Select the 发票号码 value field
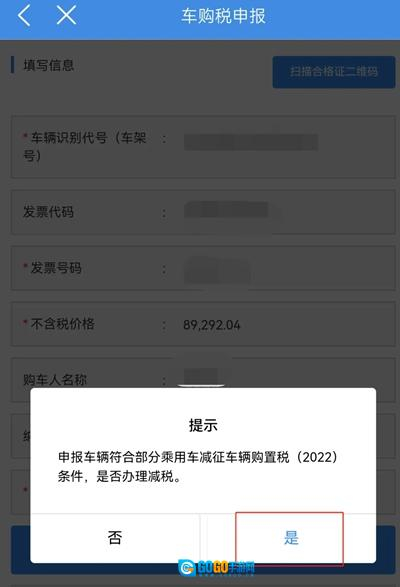The height and width of the screenshot is (587, 400). coord(217,270)
